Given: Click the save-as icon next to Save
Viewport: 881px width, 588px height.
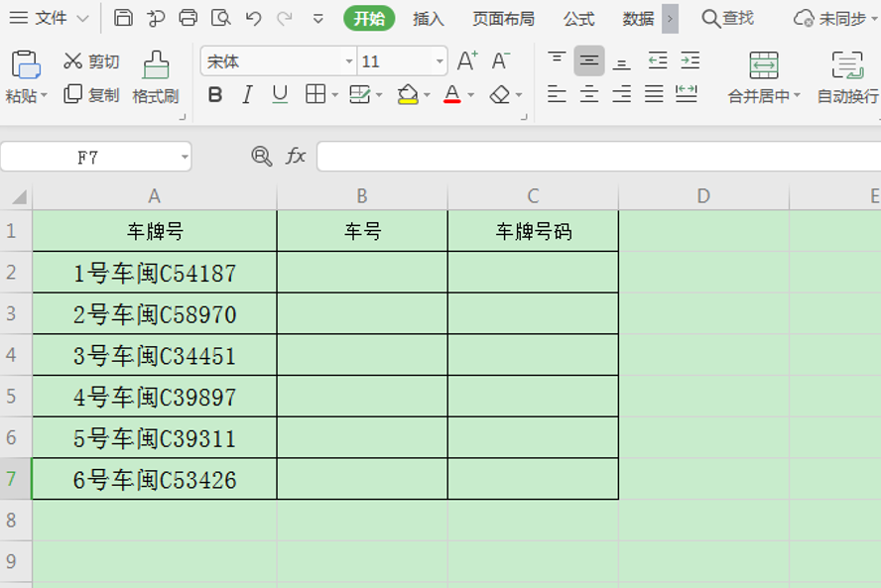Looking at the screenshot, I should (x=156, y=18).
